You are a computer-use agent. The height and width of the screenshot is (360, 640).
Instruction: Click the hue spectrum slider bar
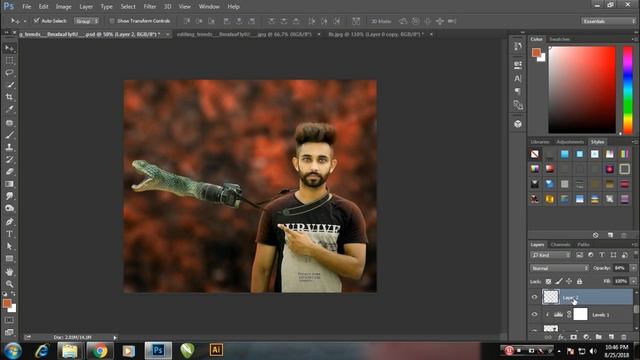627,90
